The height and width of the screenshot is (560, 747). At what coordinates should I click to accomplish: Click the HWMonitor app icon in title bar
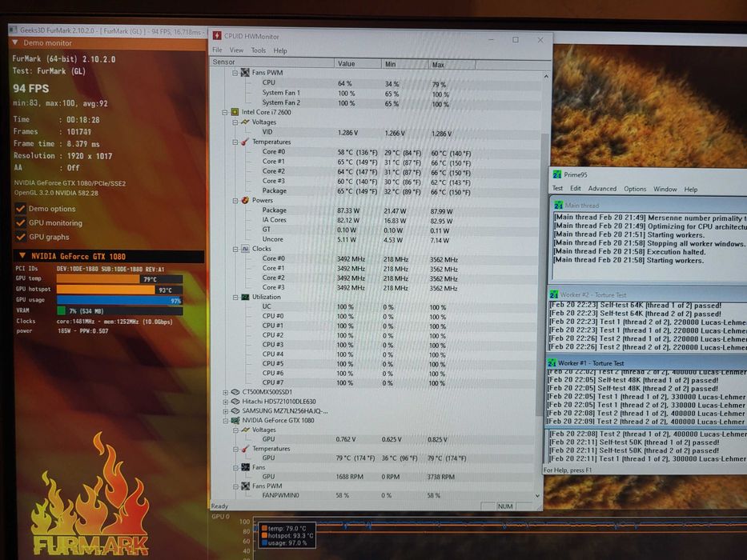217,36
